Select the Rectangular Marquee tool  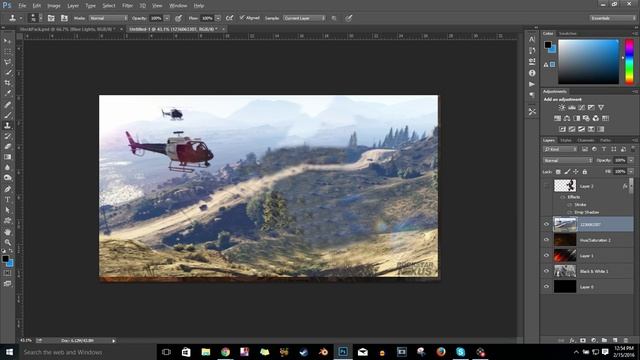coord(7,52)
